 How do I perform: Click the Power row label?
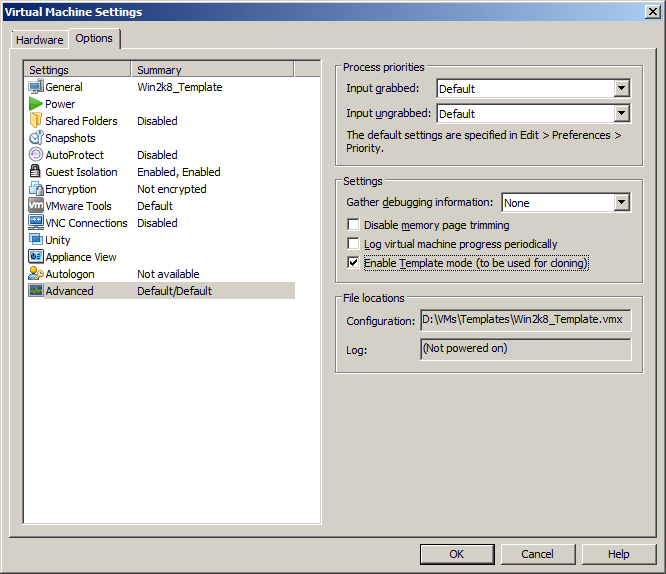click(60, 104)
